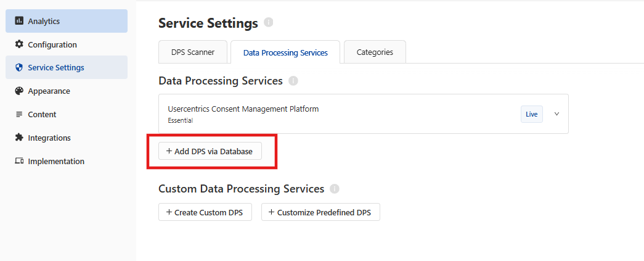Screen dimensions: 644x261
Task: Click the Implementation devices icon
Action: click(x=19, y=161)
